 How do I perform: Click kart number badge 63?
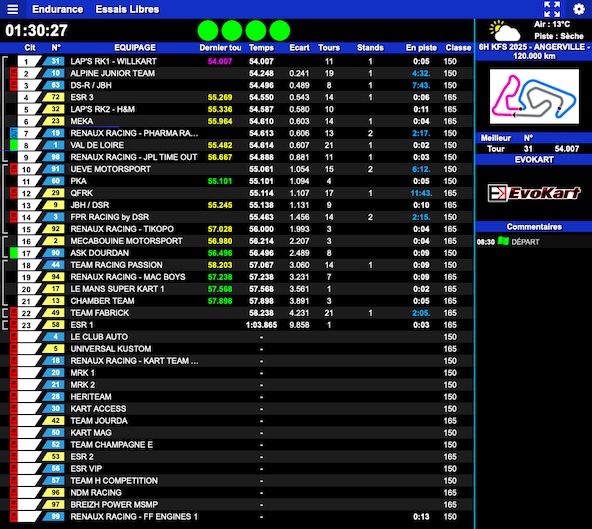click(54, 85)
